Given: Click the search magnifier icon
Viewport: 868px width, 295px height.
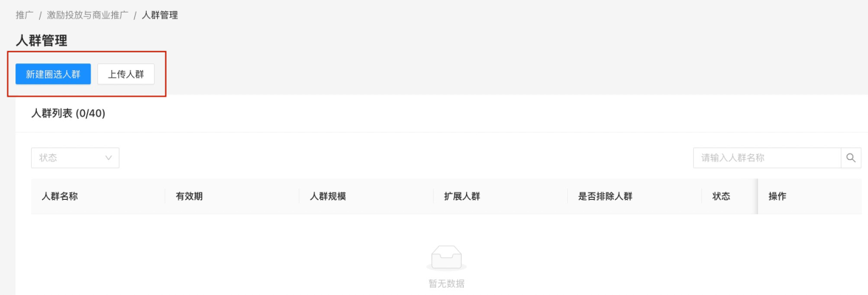Looking at the screenshot, I should [851, 158].
